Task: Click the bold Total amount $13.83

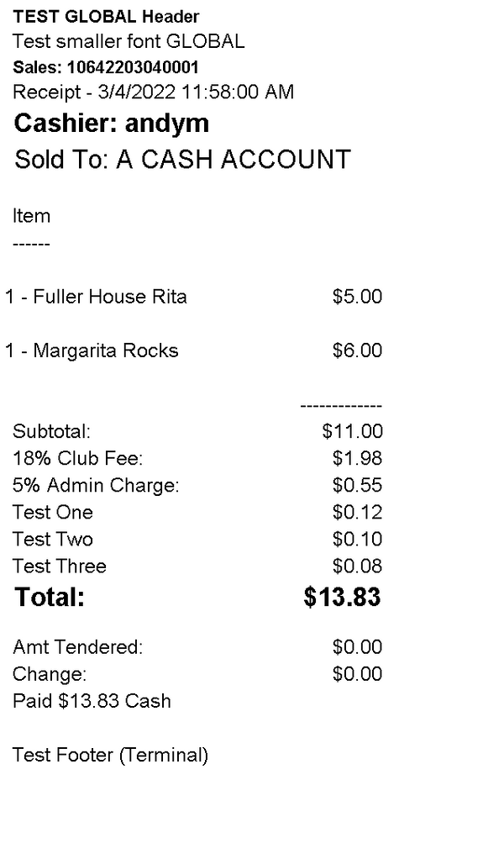Action: 342,598
